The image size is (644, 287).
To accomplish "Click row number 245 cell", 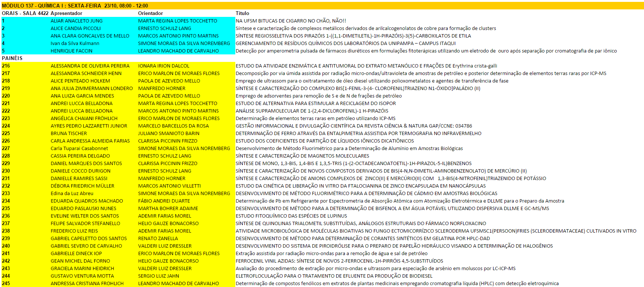I will pos(6,283).
